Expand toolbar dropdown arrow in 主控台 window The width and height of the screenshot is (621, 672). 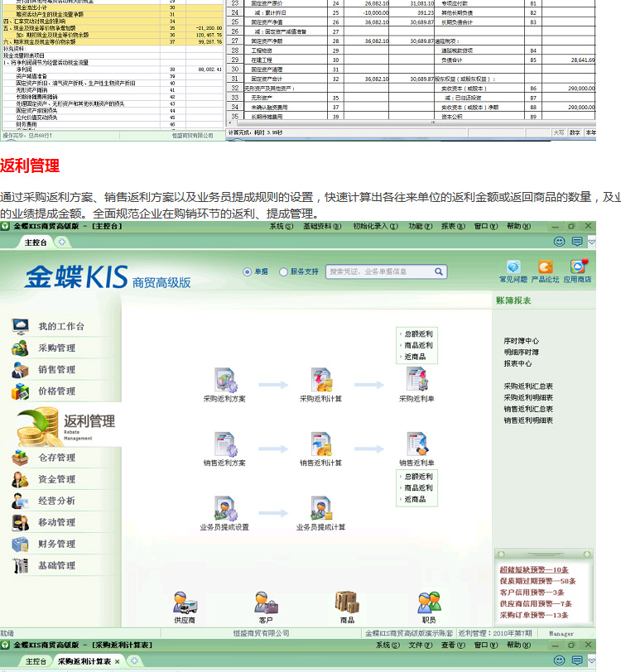pos(592,242)
